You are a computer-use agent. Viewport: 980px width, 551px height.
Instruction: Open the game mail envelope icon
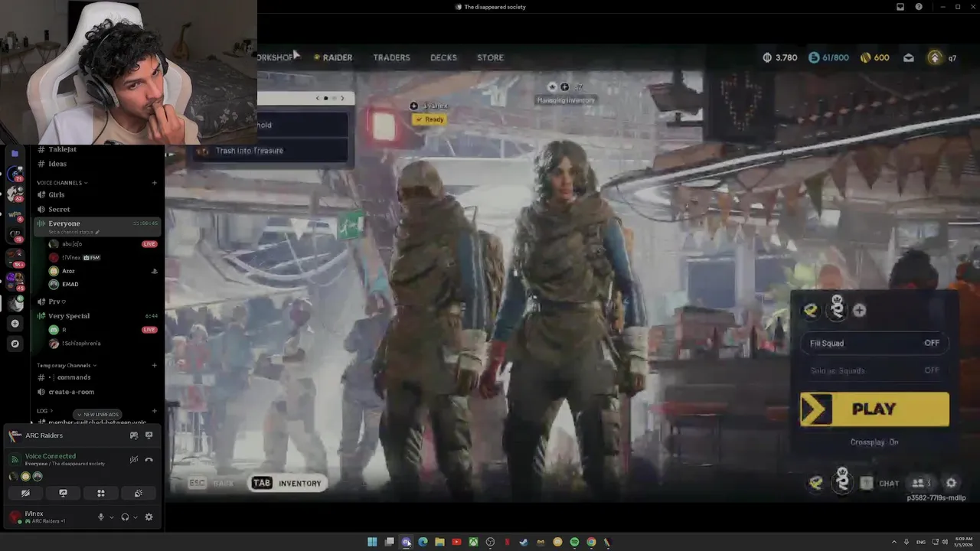point(908,57)
